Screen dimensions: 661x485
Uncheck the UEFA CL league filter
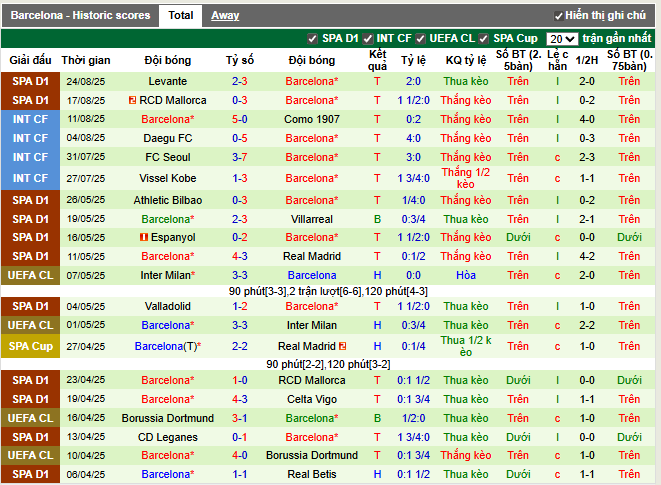[x=420, y=39]
